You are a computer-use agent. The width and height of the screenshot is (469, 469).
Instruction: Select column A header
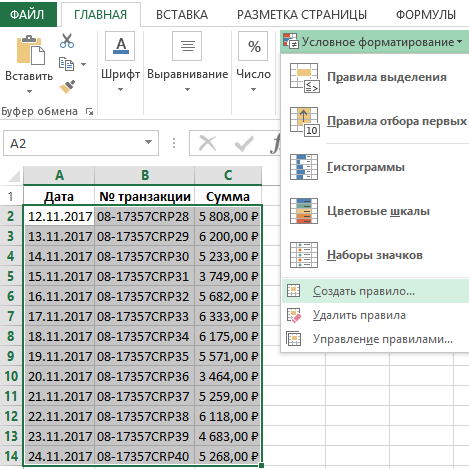pos(59,175)
